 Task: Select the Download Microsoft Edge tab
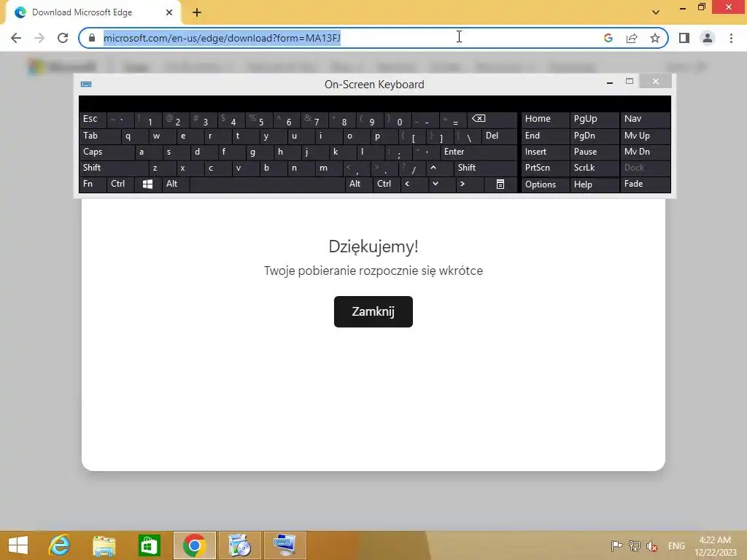93,12
